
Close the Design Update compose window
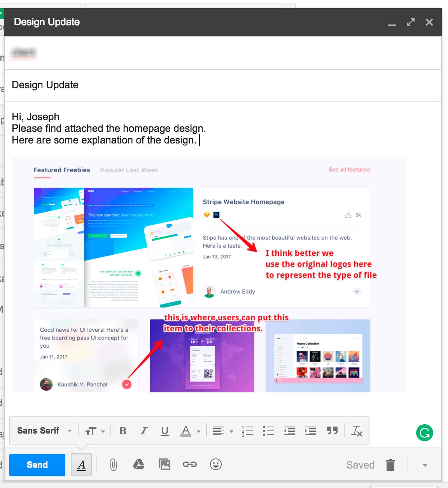coord(429,22)
